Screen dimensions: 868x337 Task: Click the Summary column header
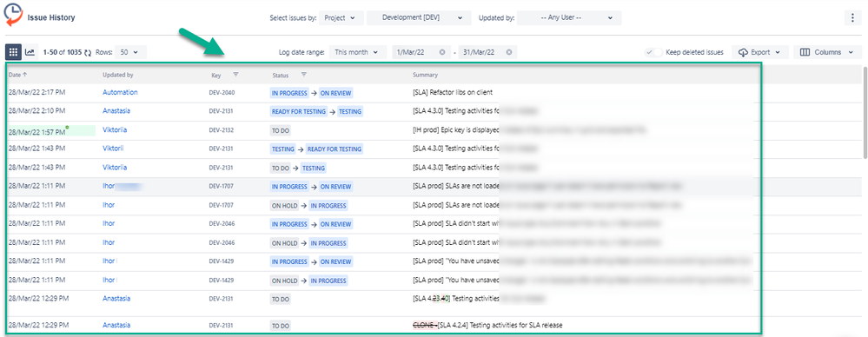425,75
